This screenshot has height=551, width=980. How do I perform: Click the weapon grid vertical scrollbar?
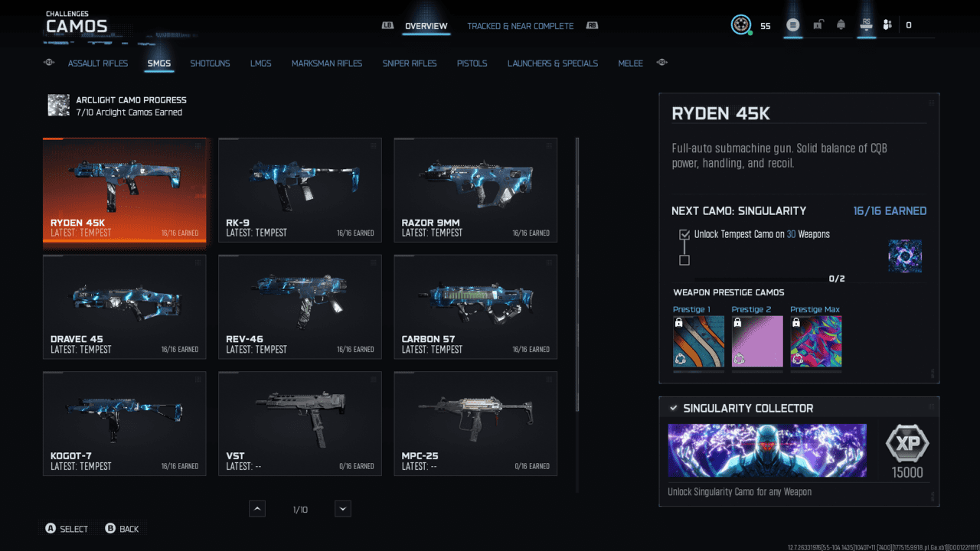click(577, 274)
